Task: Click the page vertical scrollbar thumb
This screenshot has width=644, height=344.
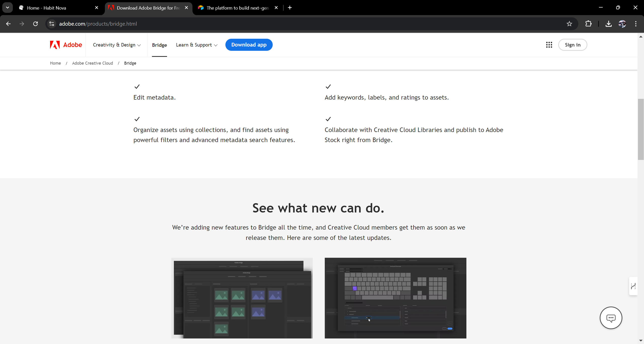Action: coord(640,129)
